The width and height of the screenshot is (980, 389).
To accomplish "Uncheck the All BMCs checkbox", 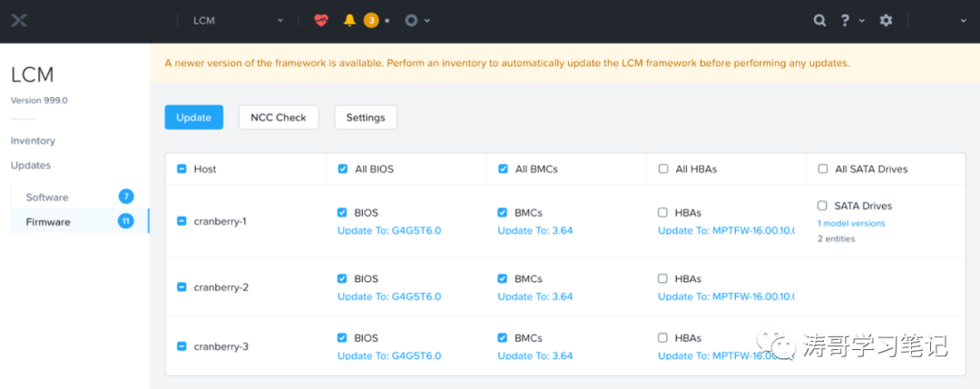I will point(503,169).
